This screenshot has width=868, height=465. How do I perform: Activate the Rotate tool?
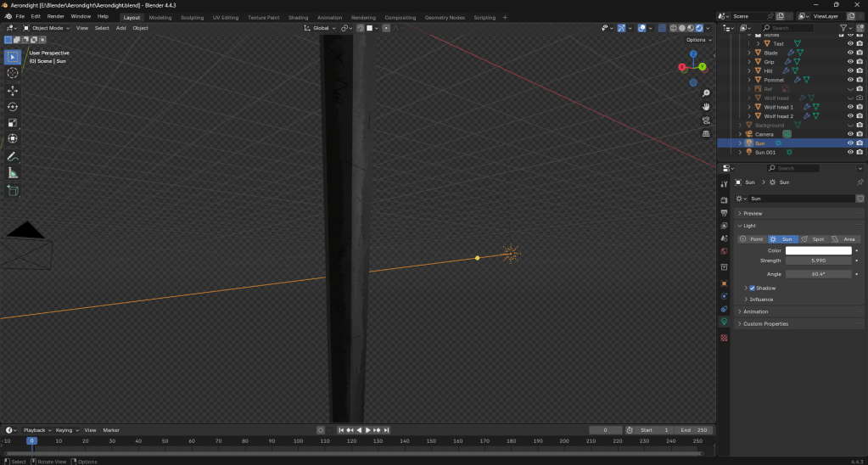pyautogui.click(x=13, y=106)
